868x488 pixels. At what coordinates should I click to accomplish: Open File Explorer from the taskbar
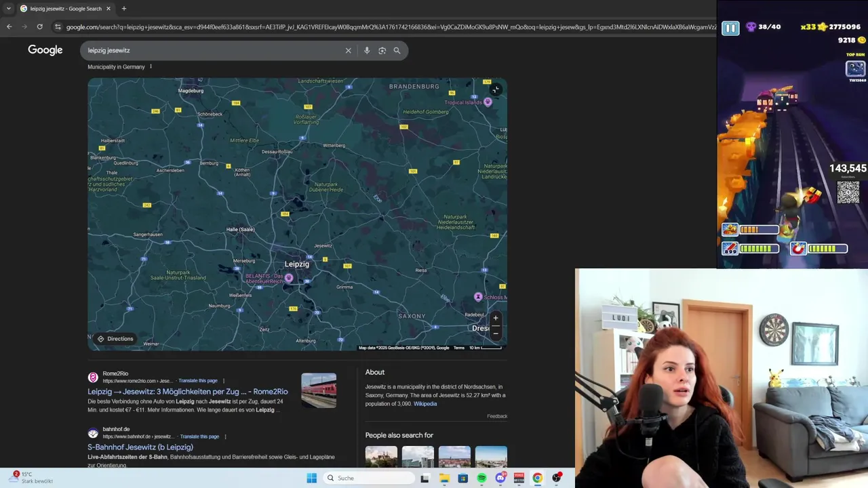[x=444, y=478]
